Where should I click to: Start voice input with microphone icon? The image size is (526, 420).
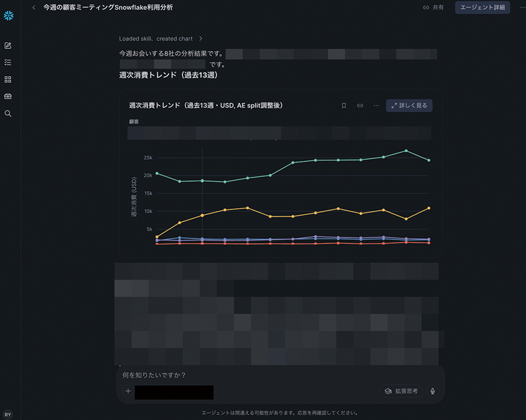click(x=433, y=391)
